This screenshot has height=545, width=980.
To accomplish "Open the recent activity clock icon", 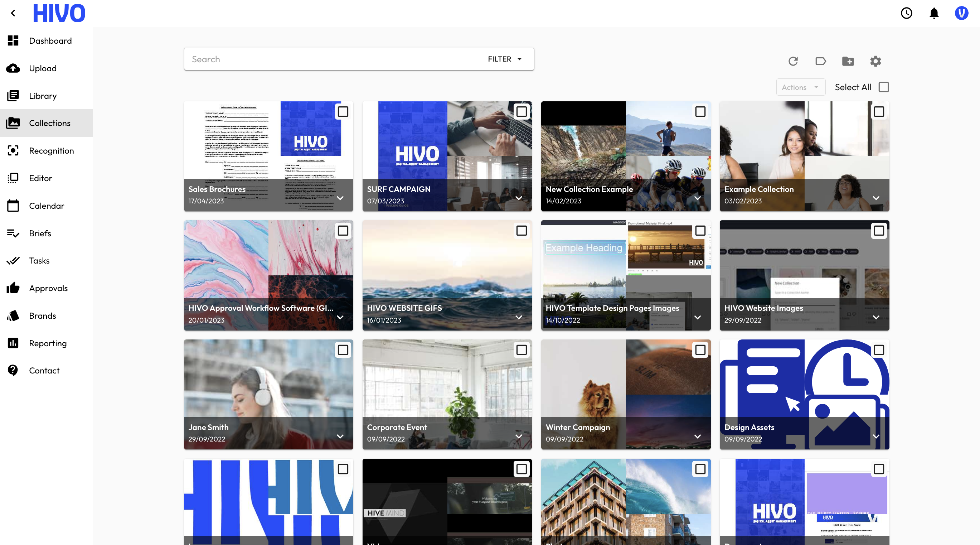I will [906, 13].
